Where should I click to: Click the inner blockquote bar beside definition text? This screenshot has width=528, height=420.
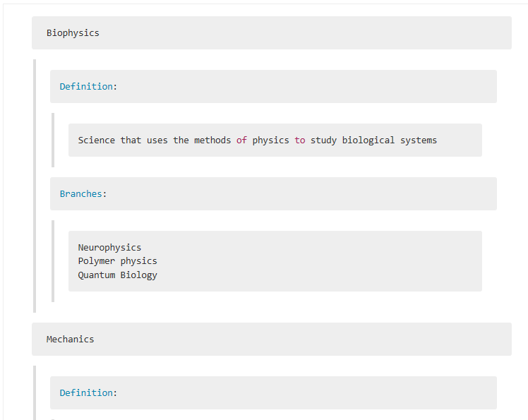pyautogui.click(x=53, y=140)
